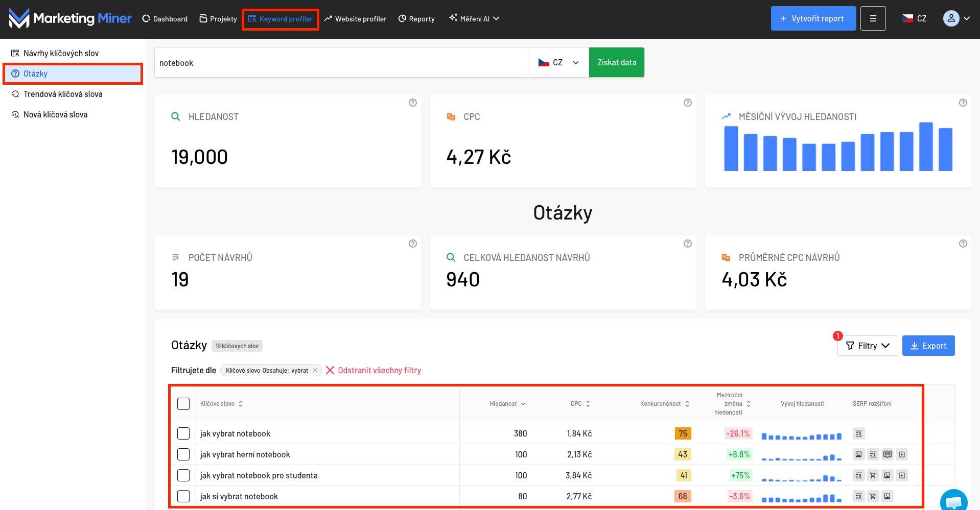The image size is (980, 510).
Task: Remove the 'vybrat' keyword filter chip
Action: pos(315,370)
